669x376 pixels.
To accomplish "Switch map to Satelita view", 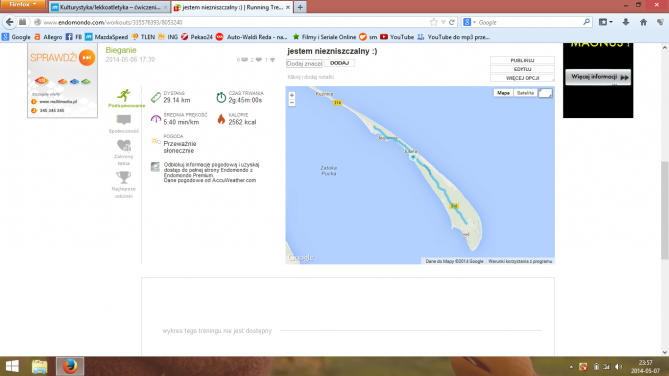I will click(x=525, y=93).
